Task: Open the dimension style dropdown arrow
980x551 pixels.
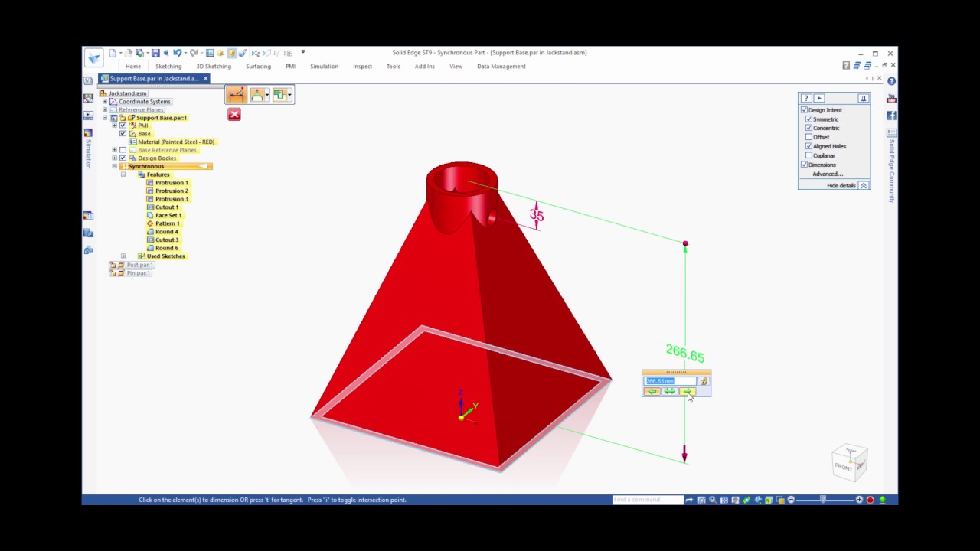Action: click(x=267, y=95)
